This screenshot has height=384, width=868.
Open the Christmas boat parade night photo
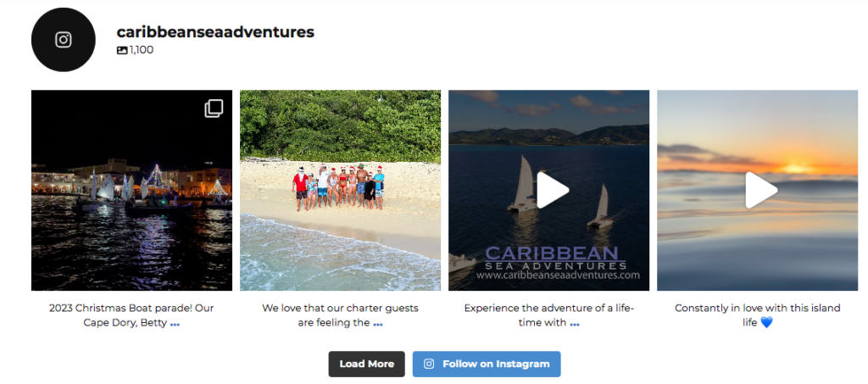pos(131,191)
